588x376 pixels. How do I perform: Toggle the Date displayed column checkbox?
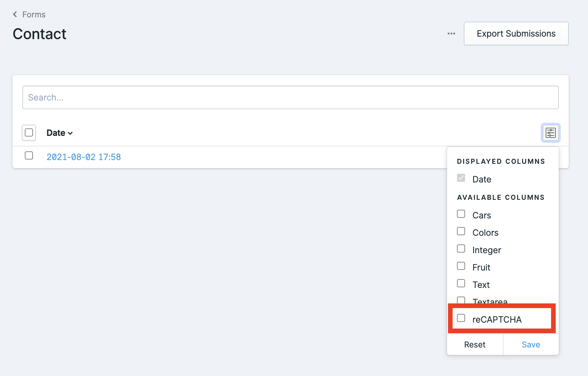(x=461, y=178)
